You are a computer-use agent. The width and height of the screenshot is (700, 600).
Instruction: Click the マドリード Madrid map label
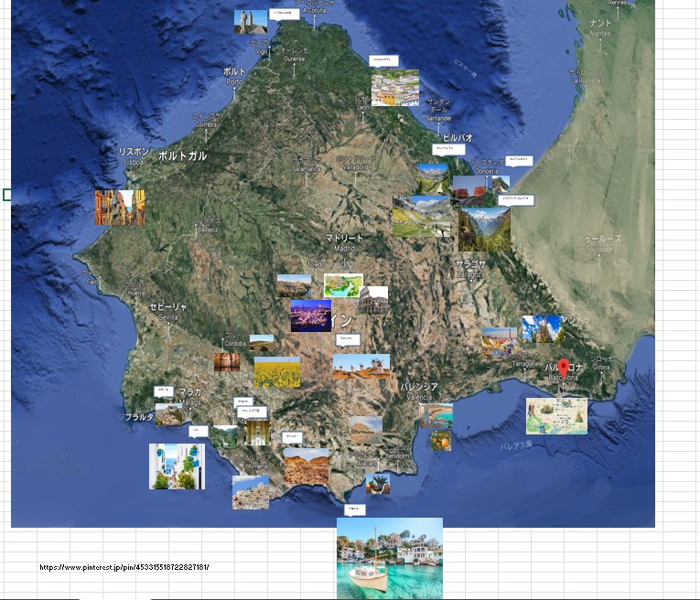click(x=344, y=242)
